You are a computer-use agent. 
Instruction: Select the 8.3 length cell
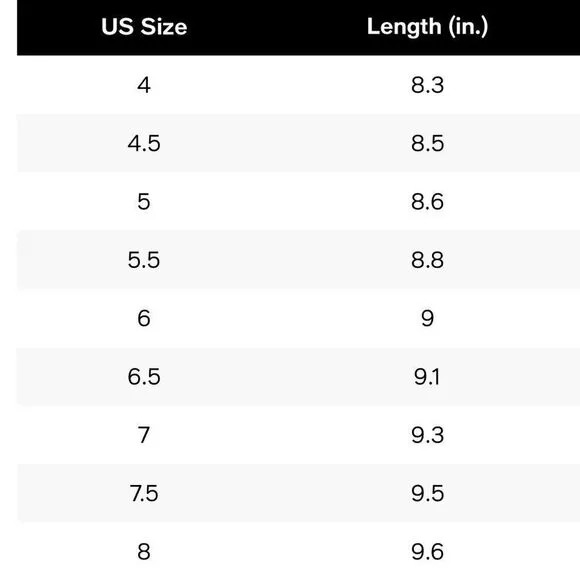point(427,85)
